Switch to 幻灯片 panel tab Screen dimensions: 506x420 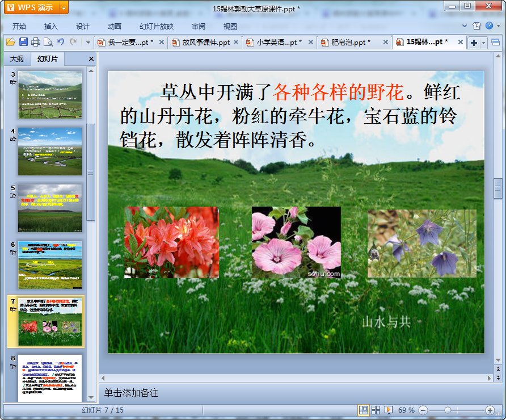[x=48, y=59]
